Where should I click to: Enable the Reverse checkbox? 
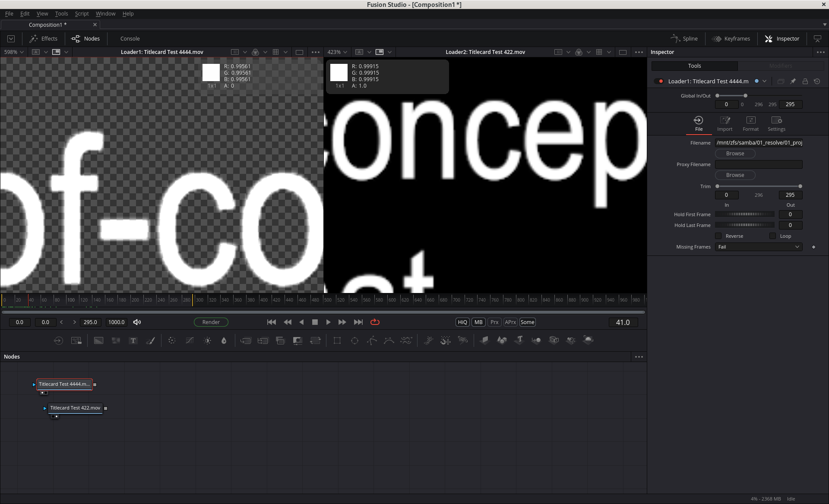point(718,236)
